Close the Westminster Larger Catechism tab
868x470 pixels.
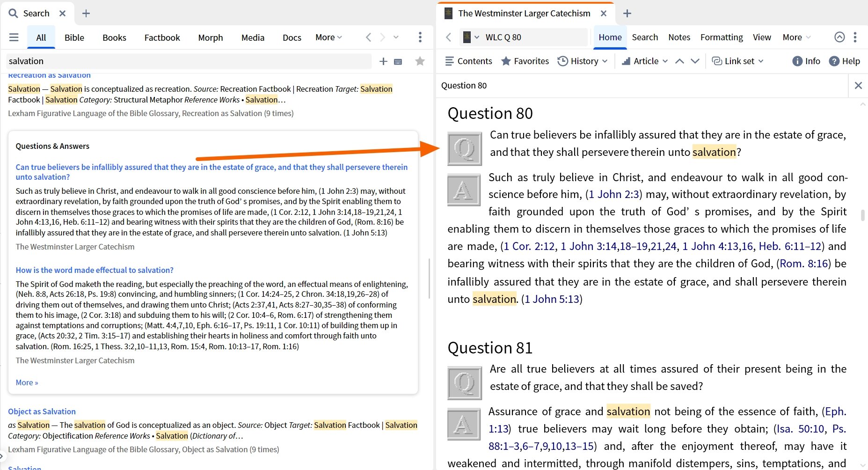[x=604, y=14]
